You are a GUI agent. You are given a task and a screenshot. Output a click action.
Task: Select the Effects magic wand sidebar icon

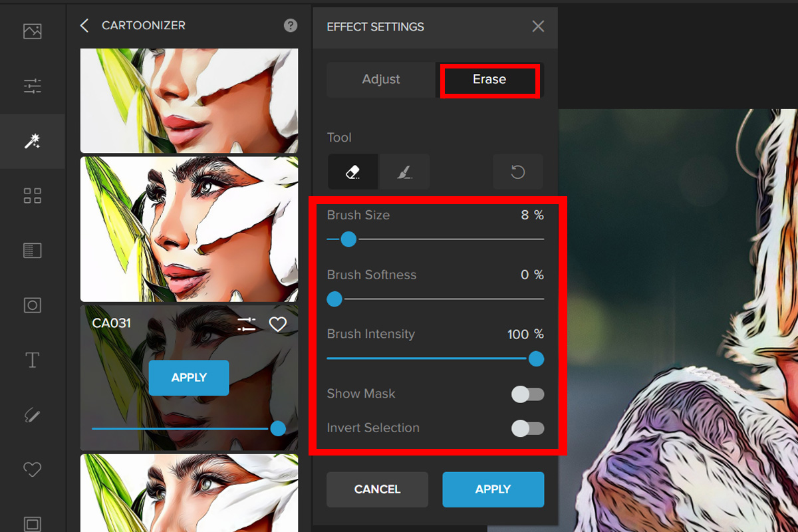pos(32,140)
